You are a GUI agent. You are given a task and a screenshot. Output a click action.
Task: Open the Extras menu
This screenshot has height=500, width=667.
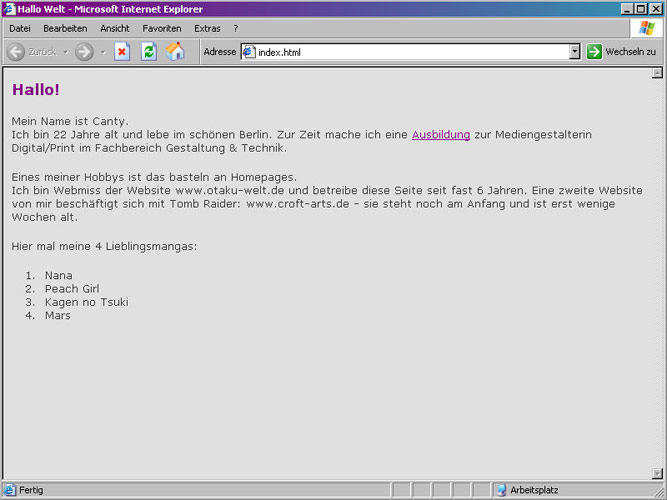[x=207, y=29]
